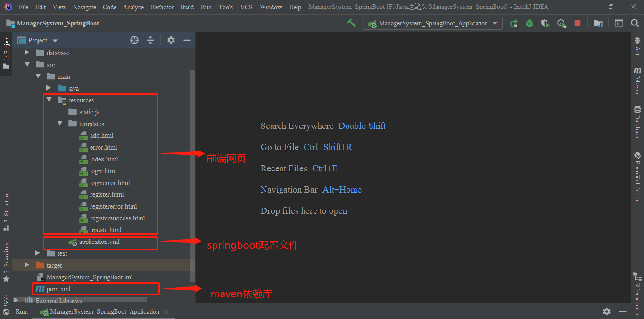This screenshot has width=644, height=319.
Task: Collapse the resources folder
Action: click(49, 100)
